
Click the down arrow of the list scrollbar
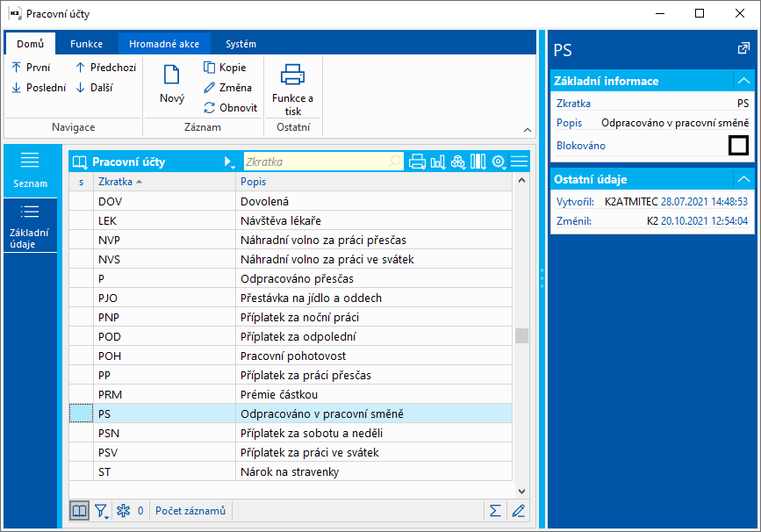pyautogui.click(x=521, y=492)
